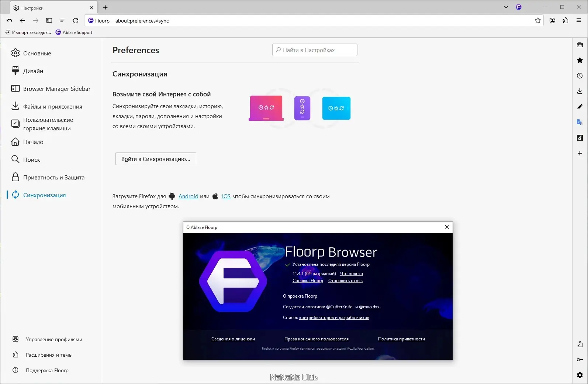The width and height of the screenshot is (588, 384).
Task: Click the list-lines icon beside the sidebar toggle
Action: pos(62,21)
